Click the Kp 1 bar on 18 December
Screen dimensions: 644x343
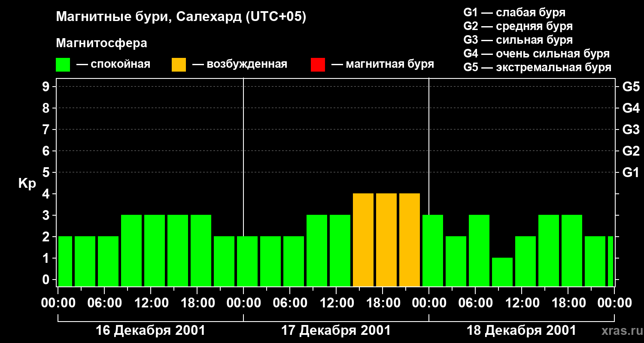click(502, 272)
